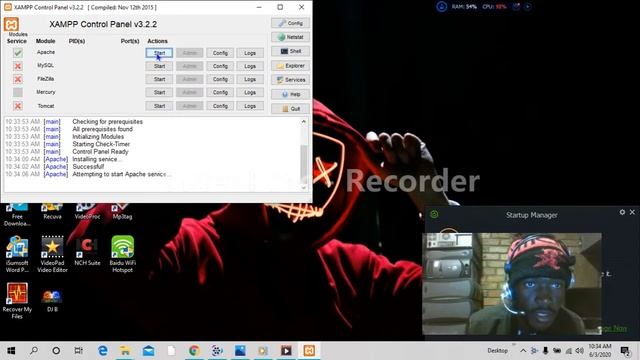The width and height of the screenshot is (640, 360).
Task: Open Netstat from the side panel
Action: point(290,37)
